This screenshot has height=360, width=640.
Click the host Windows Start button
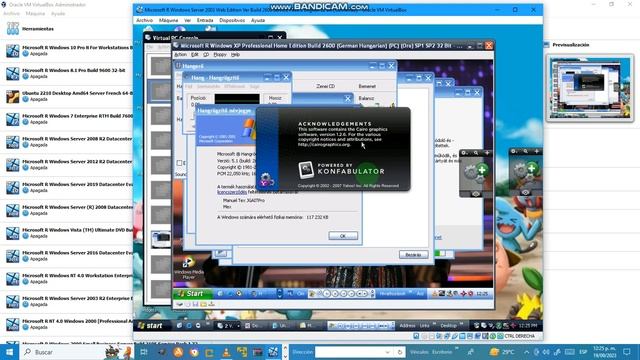point(9,352)
